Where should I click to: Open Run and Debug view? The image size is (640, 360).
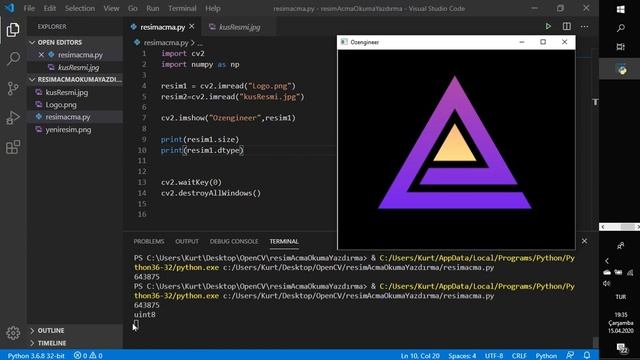coord(13,118)
